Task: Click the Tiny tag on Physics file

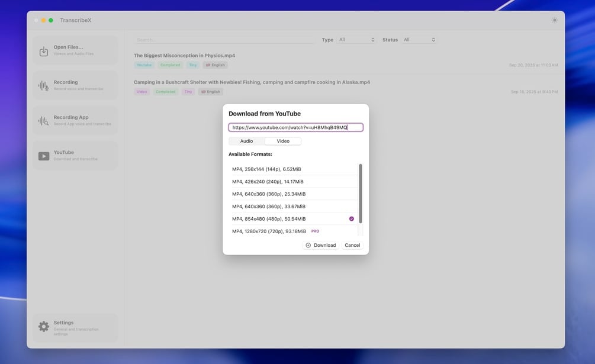Action: click(x=193, y=65)
